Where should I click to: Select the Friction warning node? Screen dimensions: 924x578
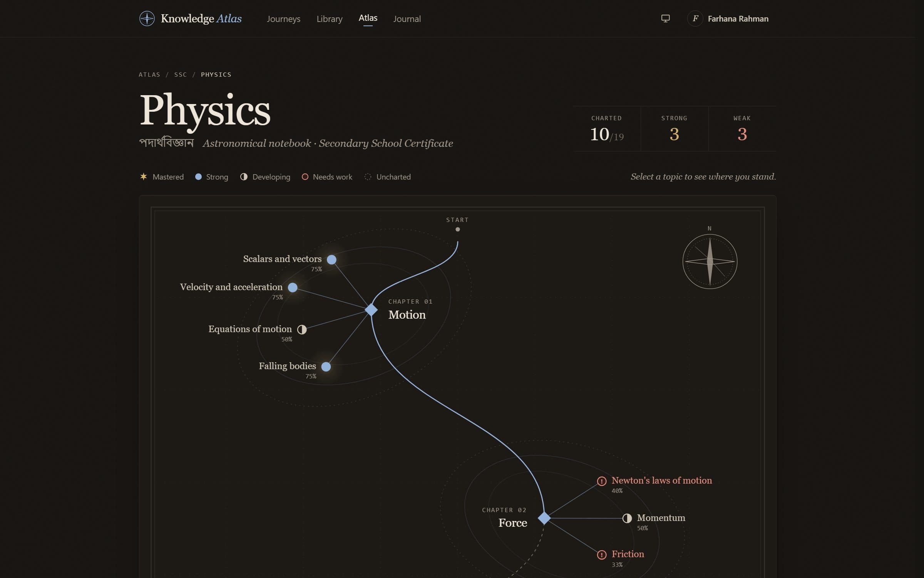coord(602,555)
